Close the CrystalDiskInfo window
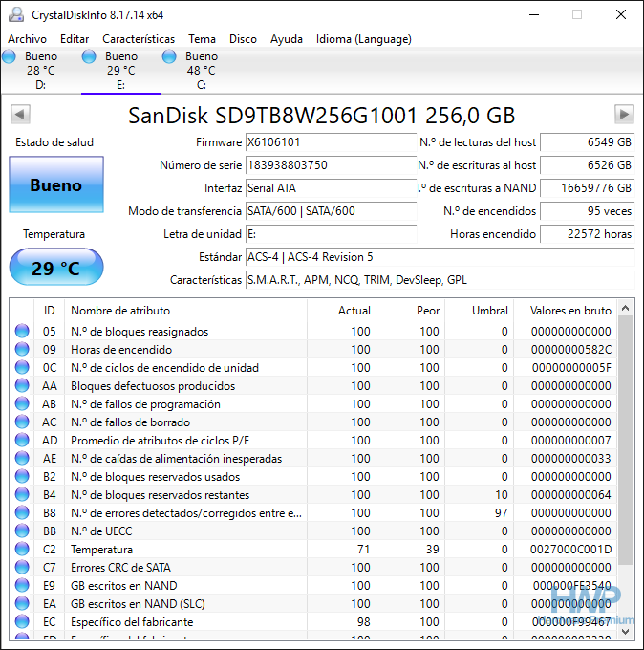644x650 pixels. 621,15
